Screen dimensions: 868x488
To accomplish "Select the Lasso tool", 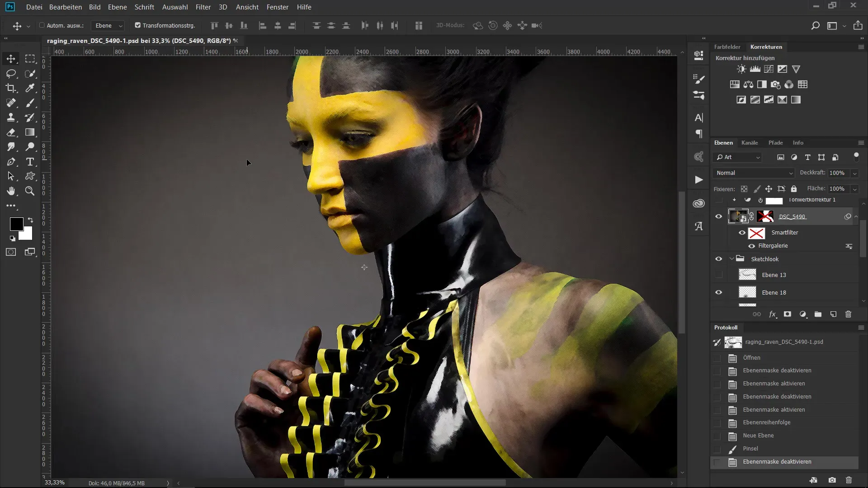I will click(x=11, y=73).
